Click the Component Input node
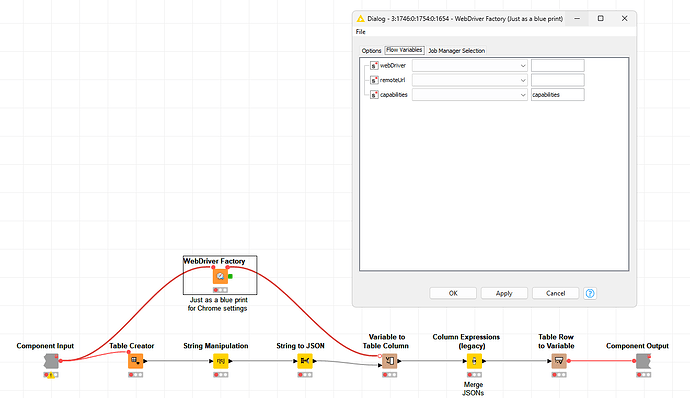Viewport: 690px width, 398px height. pyautogui.click(x=51, y=361)
